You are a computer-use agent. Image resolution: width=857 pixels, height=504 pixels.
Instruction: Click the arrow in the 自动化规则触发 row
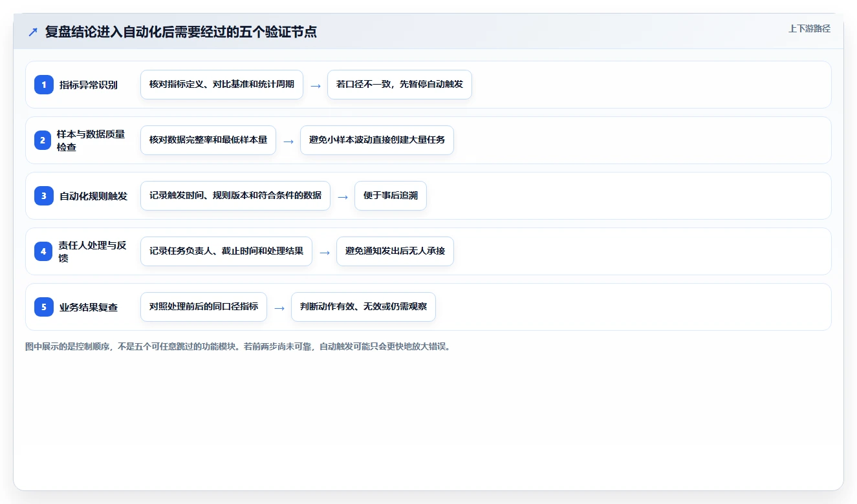tap(343, 197)
